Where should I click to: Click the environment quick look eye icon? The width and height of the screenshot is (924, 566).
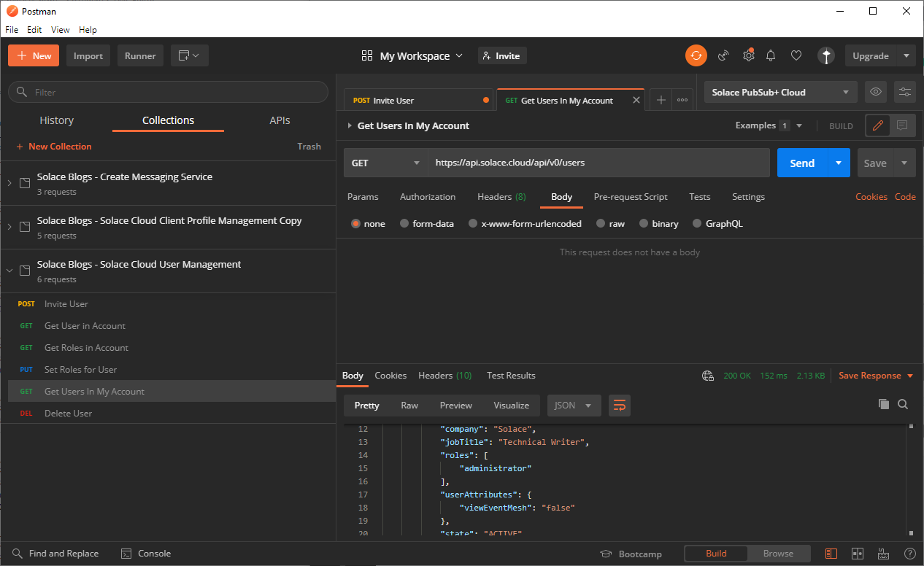(x=876, y=92)
